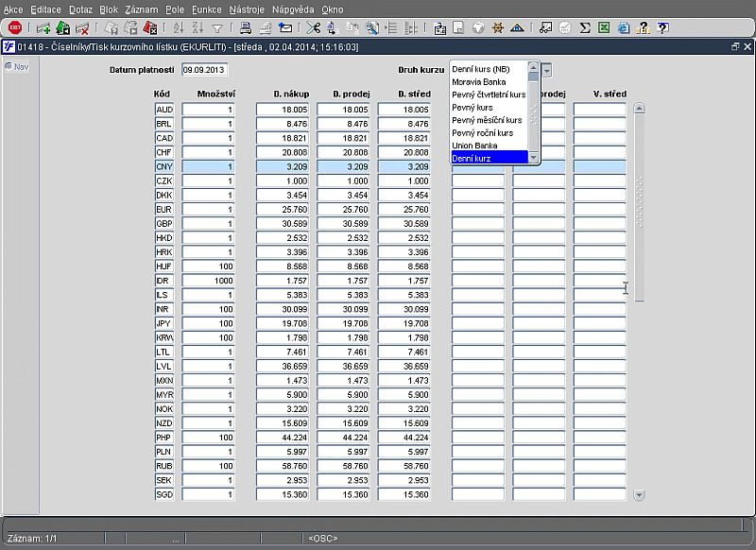Click the red EXIT icon in toolbar
The height and width of the screenshot is (550, 756).
tap(15, 28)
